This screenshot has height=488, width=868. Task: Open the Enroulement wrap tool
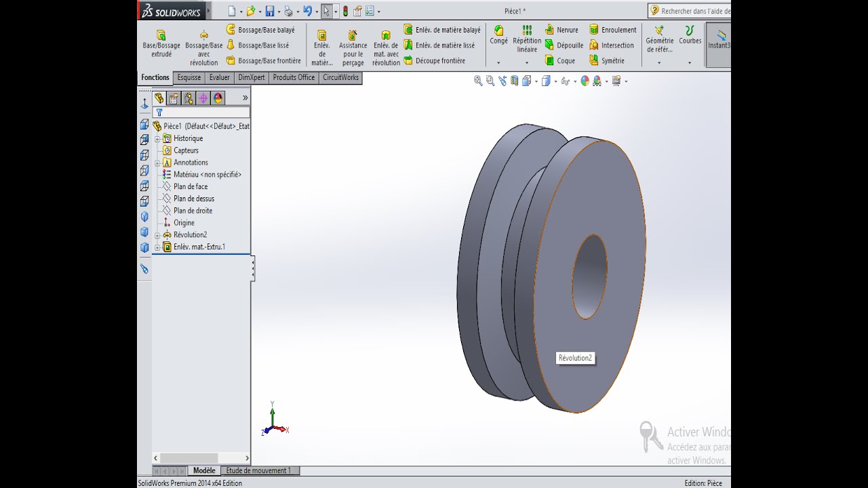pyautogui.click(x=613, y=30)
